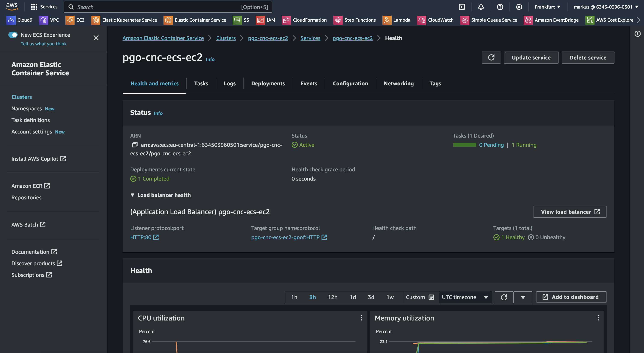Screen dimensions: 644x353
Task: Switch to the Deployments tab
Action: coord(268,83)
